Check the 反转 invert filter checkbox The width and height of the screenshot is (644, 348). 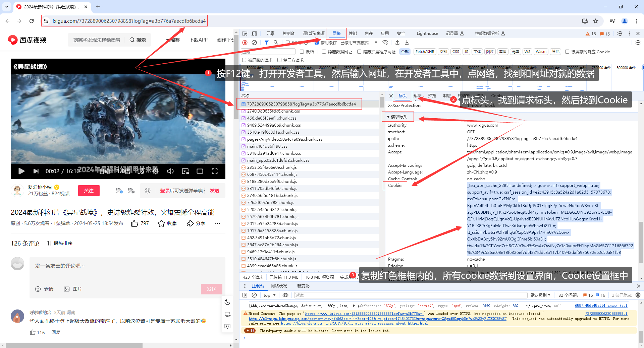point(302,52)
